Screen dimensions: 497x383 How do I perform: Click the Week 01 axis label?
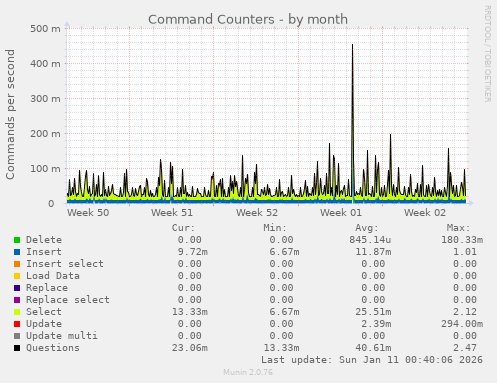click(341, 213)
